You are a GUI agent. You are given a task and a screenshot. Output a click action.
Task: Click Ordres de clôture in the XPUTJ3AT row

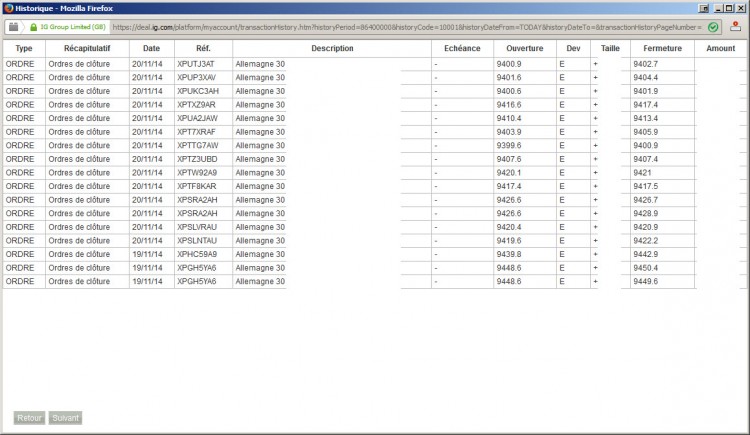pyautogui.click(x=79, y=64)
